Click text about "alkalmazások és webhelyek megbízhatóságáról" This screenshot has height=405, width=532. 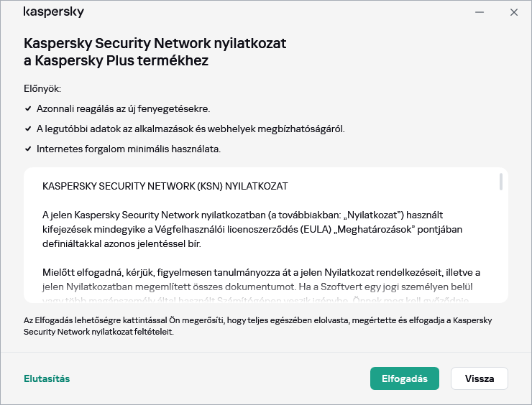tap(191, 129)
